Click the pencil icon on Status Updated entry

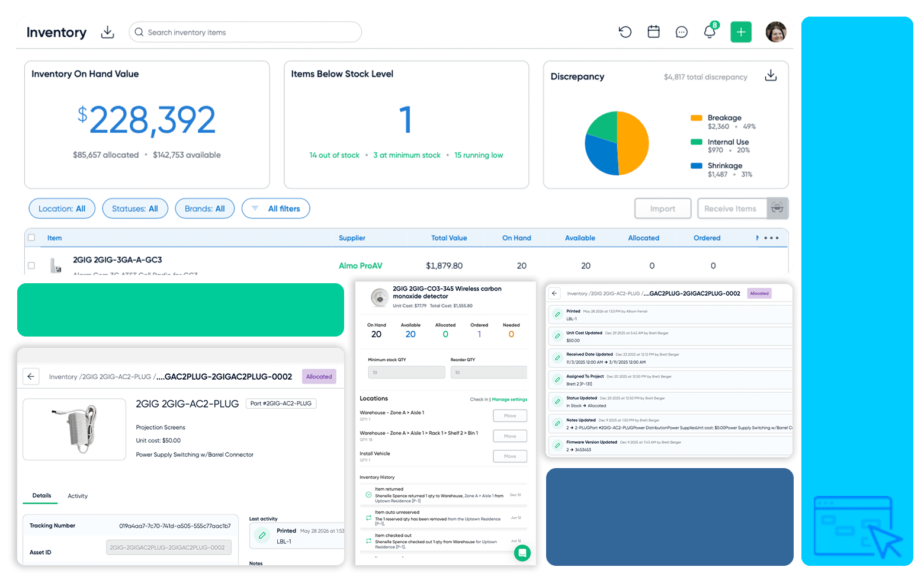[557, 402]
